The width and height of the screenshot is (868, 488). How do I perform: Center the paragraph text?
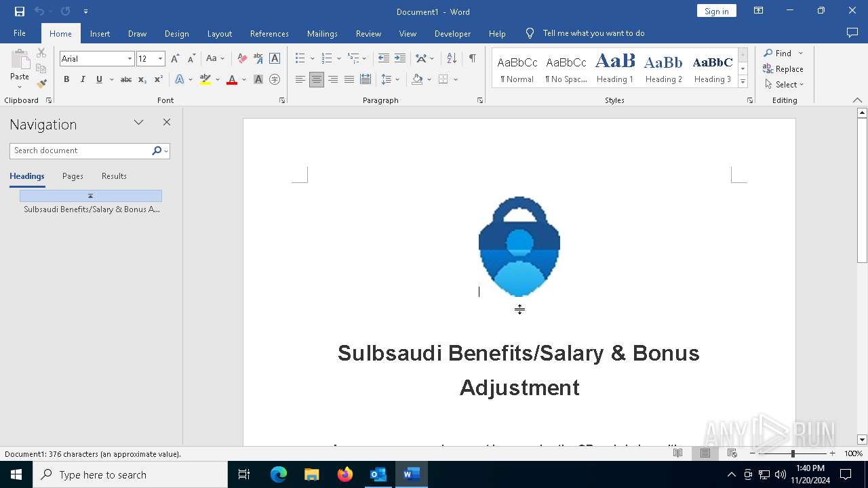click(x=317, y=79)
